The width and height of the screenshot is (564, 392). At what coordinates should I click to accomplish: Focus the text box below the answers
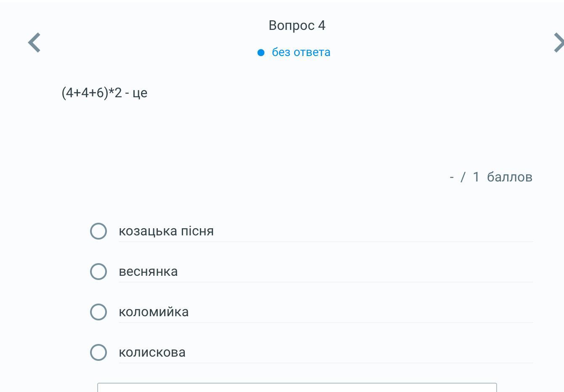pos(297,388)
